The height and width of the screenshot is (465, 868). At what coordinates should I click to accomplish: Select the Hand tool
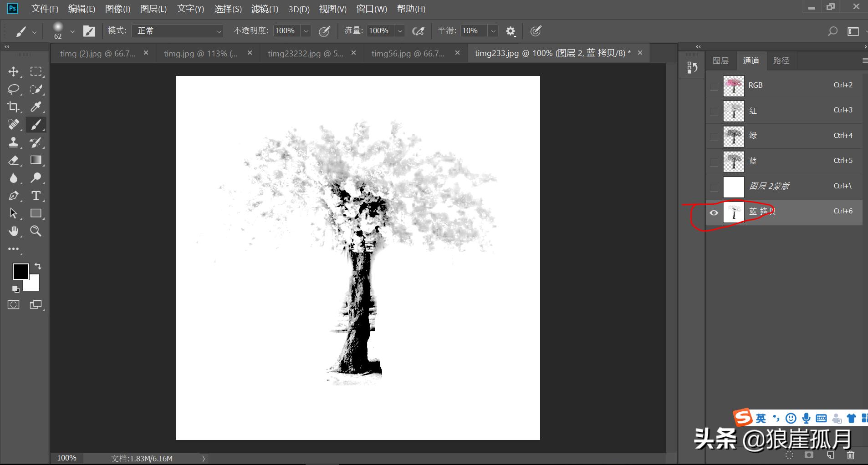click(13, 231)
